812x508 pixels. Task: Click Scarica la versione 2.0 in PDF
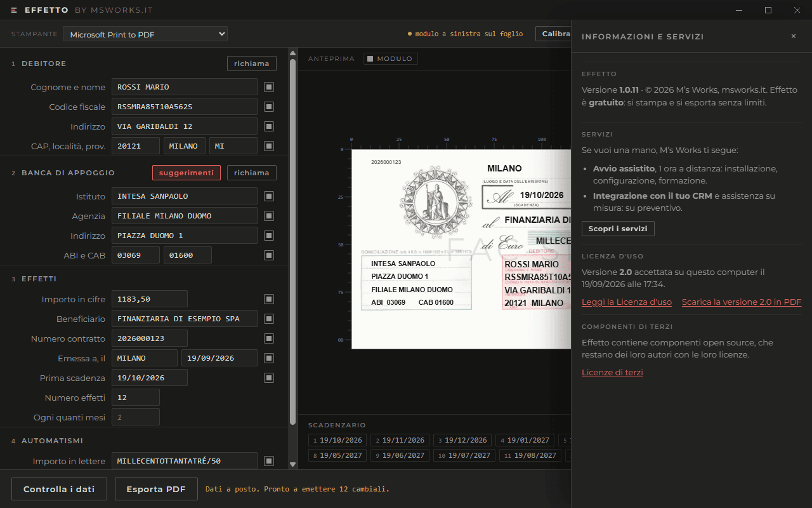pos(742,302)
